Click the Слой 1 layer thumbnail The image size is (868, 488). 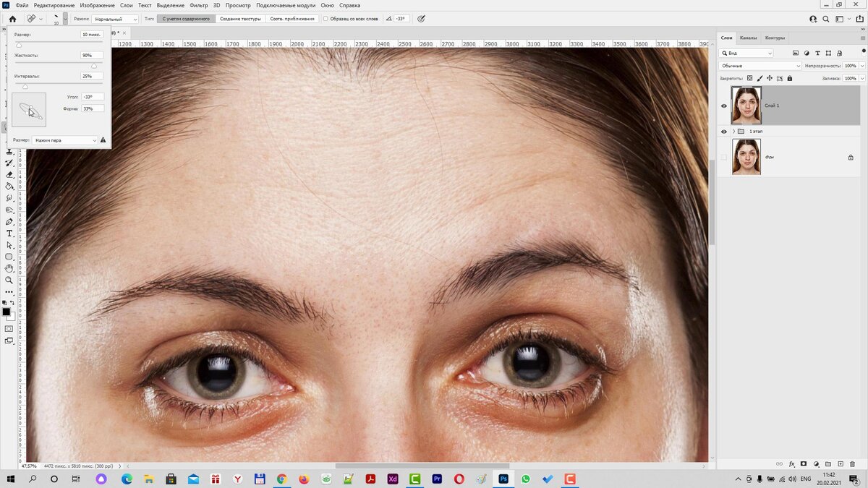pyautogui.click(x=746, y=106)
